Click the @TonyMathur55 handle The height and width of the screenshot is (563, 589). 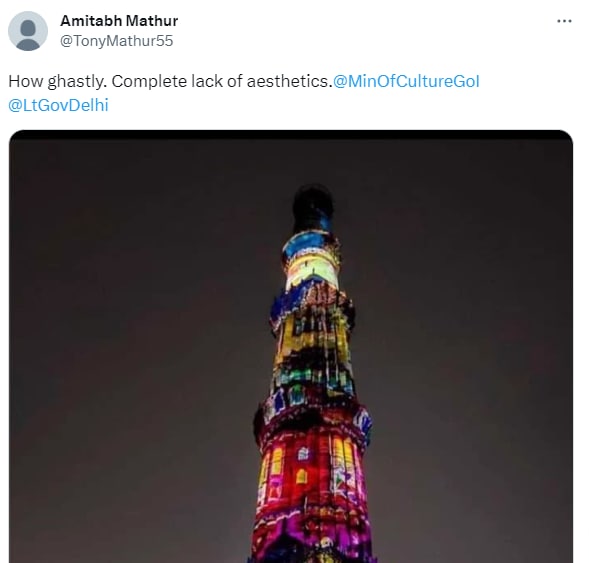click(x=116, y=41)
